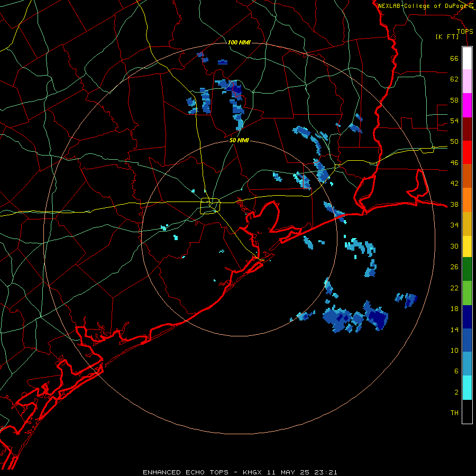Click the '2' legend label
476x476 pixels.
tap(456, 392)
